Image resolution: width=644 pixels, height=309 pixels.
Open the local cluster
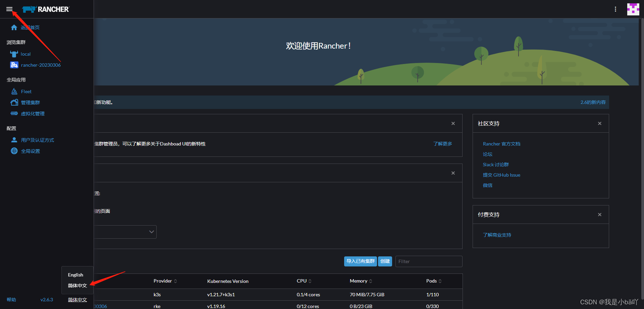[x=26, y=54]
